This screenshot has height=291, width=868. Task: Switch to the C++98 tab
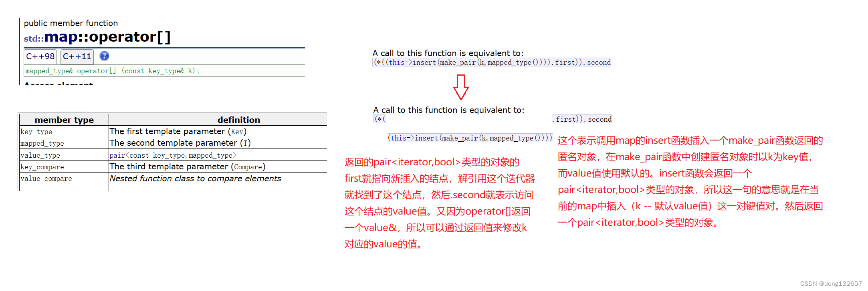tap(40, 56)
